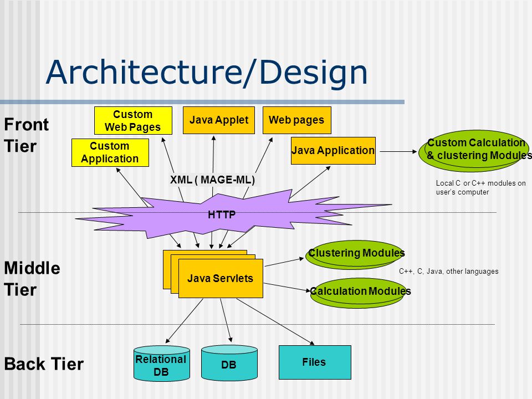
Task: Click the Architecture/Design slide title
Action: pos(207,73)
